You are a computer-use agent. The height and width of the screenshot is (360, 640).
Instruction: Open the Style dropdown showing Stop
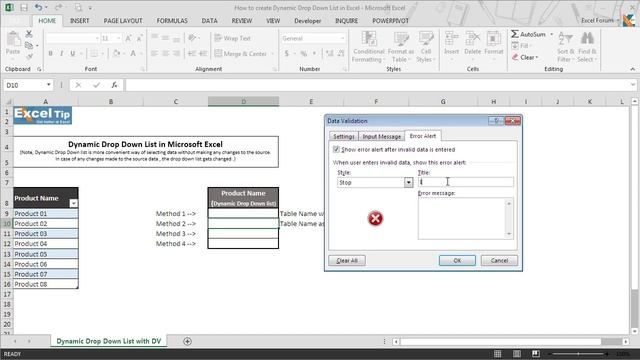408,182
